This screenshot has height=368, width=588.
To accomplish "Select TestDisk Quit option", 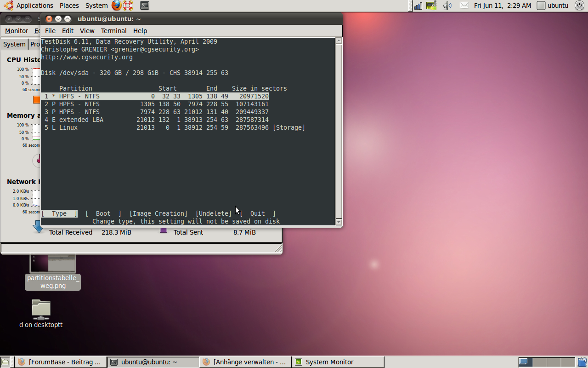I will click(258, 213).
